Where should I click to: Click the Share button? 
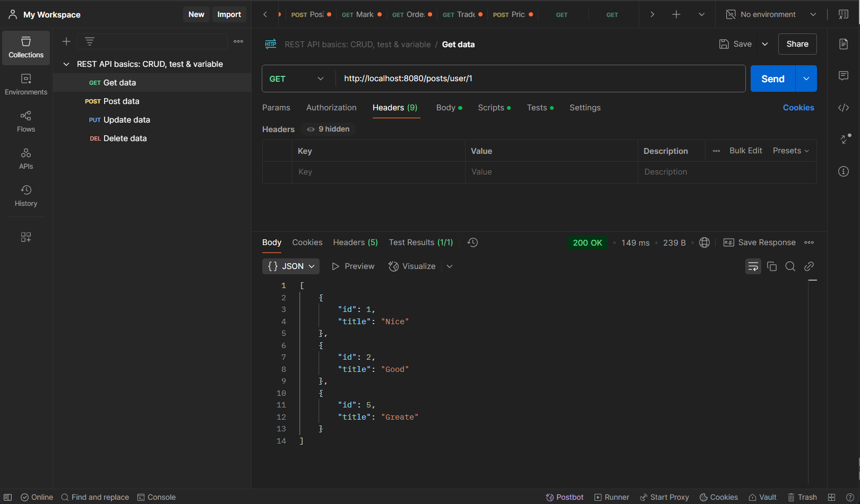pos(797,44)
